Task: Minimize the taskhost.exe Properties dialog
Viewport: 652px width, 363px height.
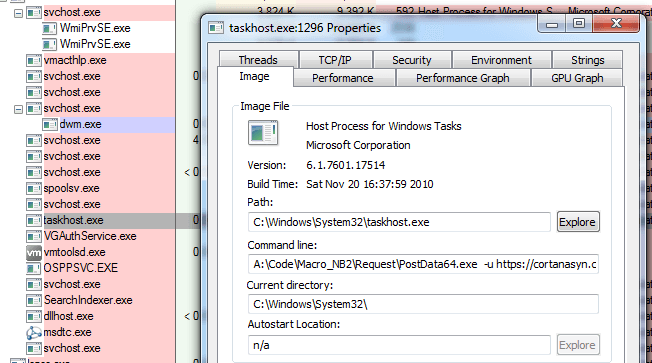Action: [552, 24]
